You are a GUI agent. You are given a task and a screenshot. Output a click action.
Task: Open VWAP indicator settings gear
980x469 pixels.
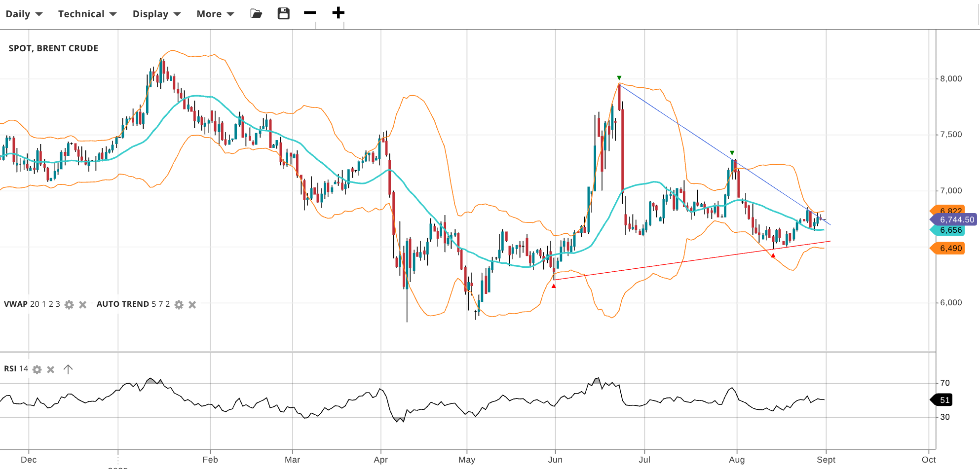69,305
